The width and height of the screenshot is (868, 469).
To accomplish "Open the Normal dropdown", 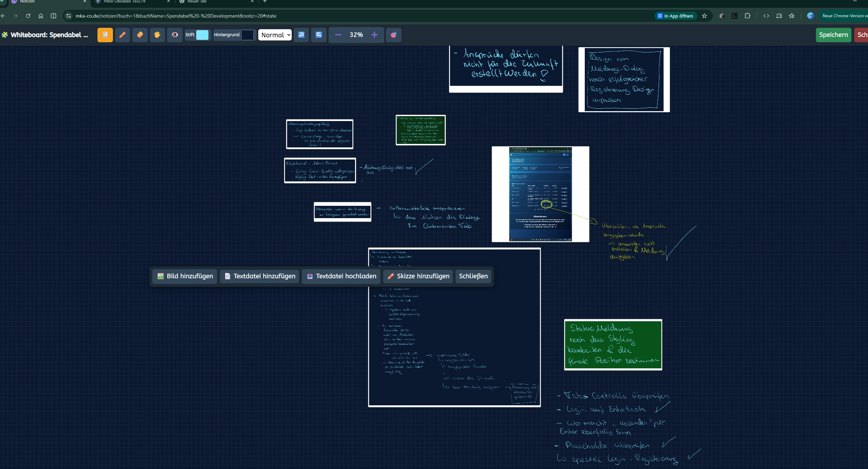I will click(x=275, y=35).
